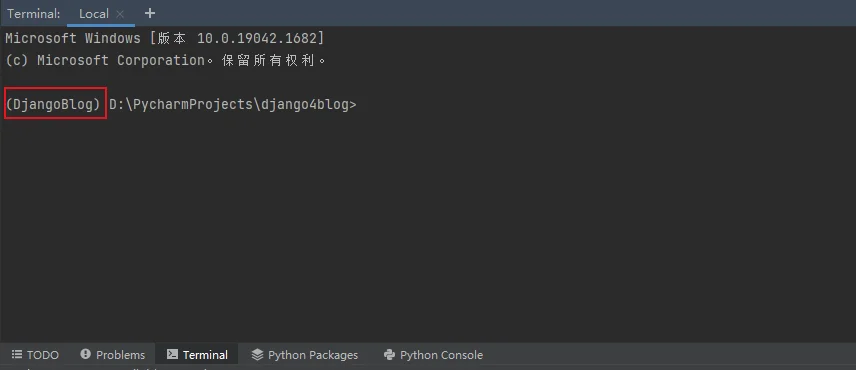
Task: Select the Terminal tab in bottom bar
Action: (197, 355)
